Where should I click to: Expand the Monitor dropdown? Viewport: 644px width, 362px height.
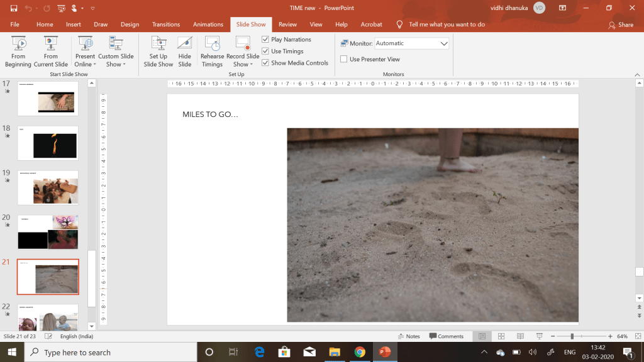point(444,43)
